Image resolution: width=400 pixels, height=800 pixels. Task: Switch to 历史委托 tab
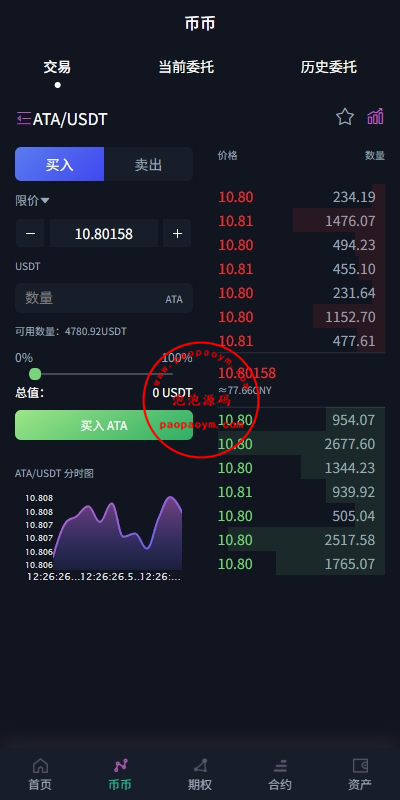point(329,67)
